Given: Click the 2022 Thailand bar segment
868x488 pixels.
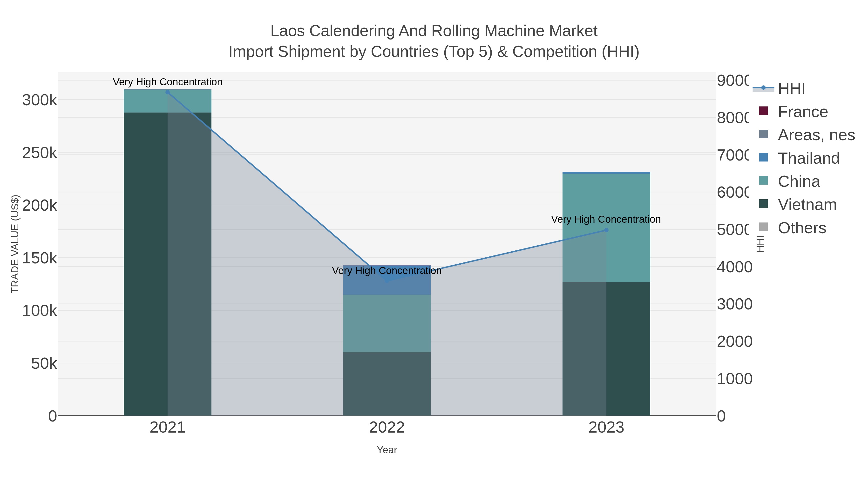Looking at the screenshot, I should click(387, 280).
